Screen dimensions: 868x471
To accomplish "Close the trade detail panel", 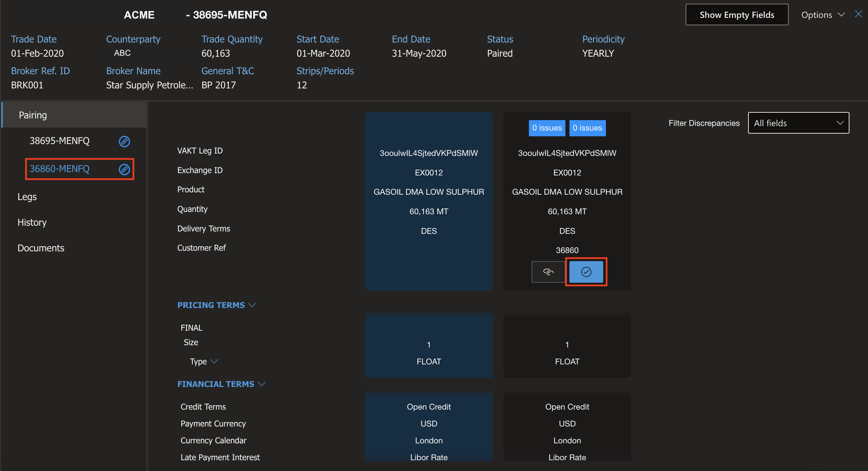I will [858, 14].
